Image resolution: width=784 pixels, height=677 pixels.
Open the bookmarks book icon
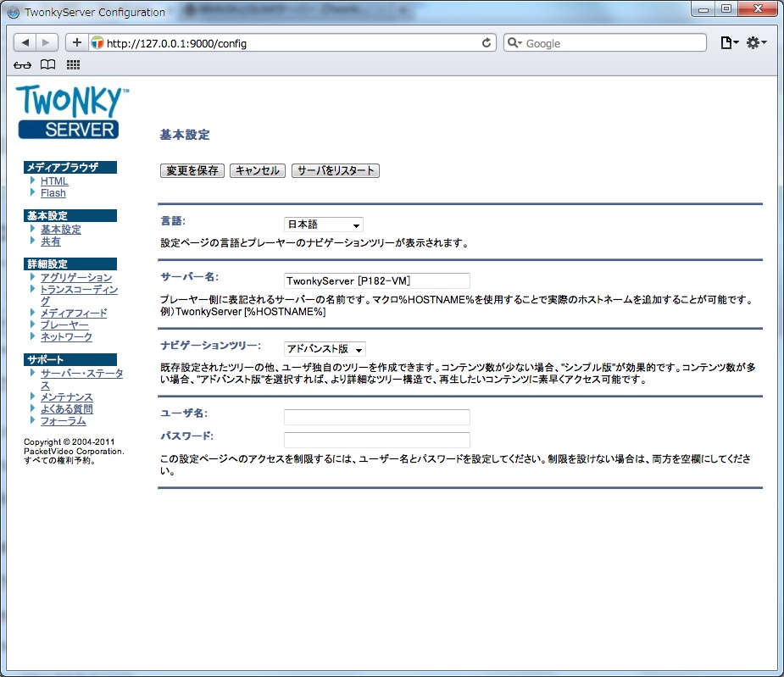tap(48, 64)
